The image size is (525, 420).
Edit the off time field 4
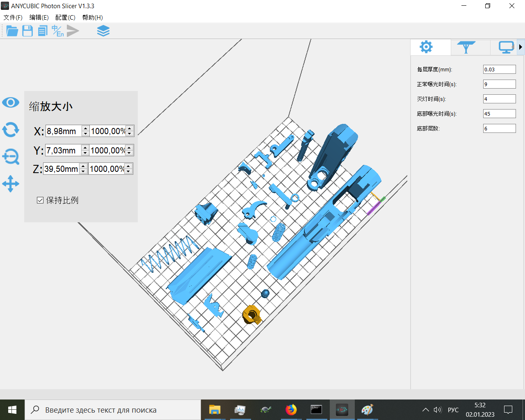(499, 99)
